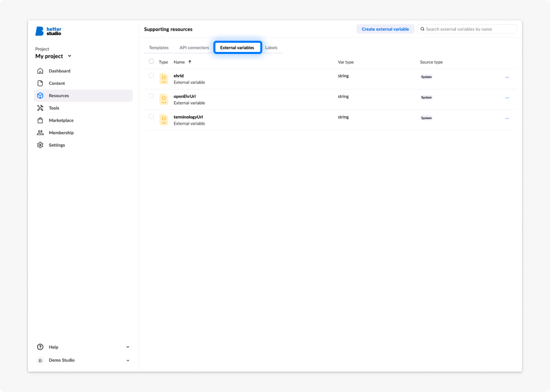Check the terminologyUrl row checkbox
The image size is (550, 392).
pos(151,117)
